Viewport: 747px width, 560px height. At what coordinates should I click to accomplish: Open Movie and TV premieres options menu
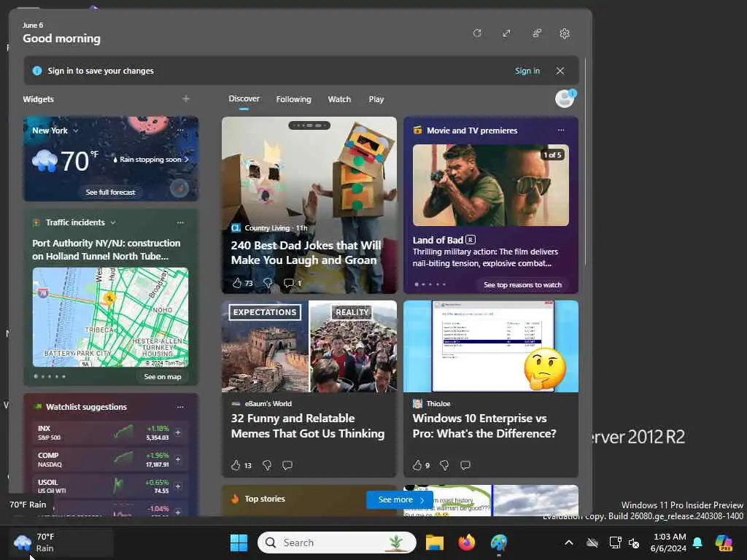(561, 130)
